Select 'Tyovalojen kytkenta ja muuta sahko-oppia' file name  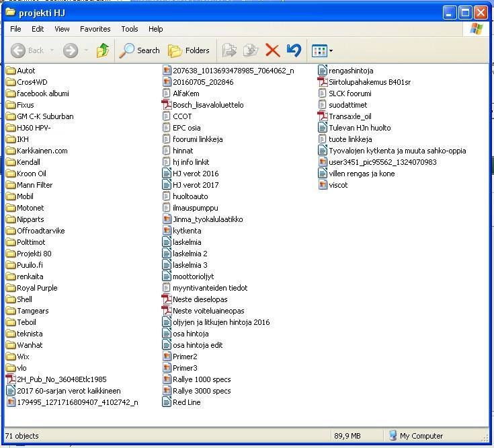click(x=397, y=151)
